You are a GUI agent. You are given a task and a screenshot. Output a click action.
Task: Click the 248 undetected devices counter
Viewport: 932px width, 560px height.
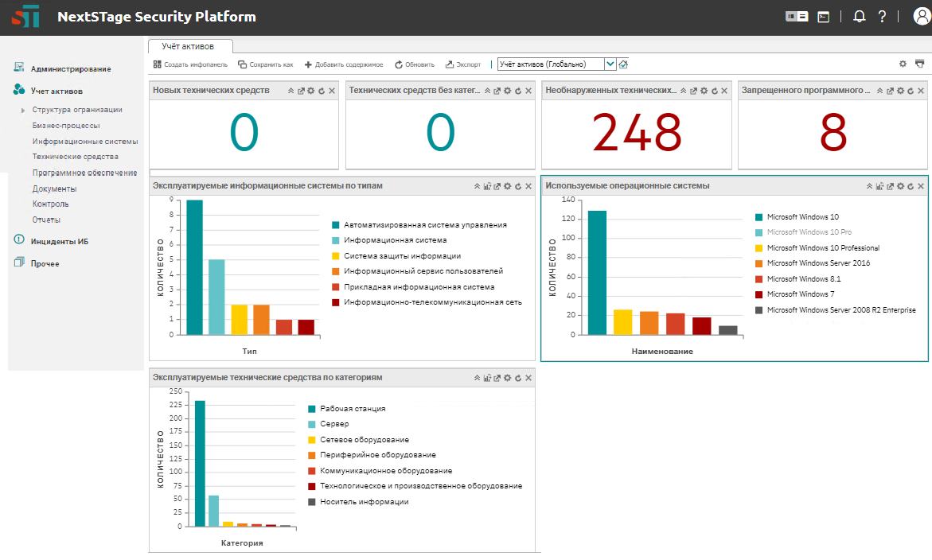(637, 133)
